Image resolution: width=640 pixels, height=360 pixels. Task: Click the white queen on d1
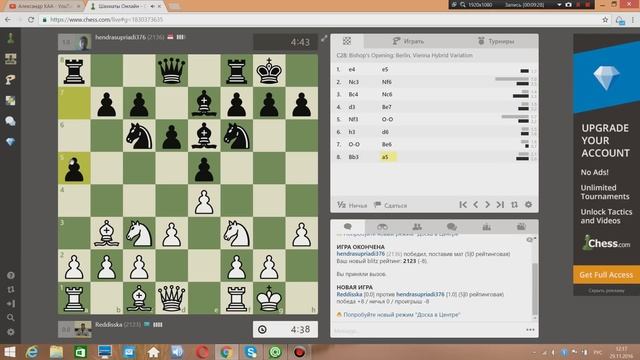point(171,298)
